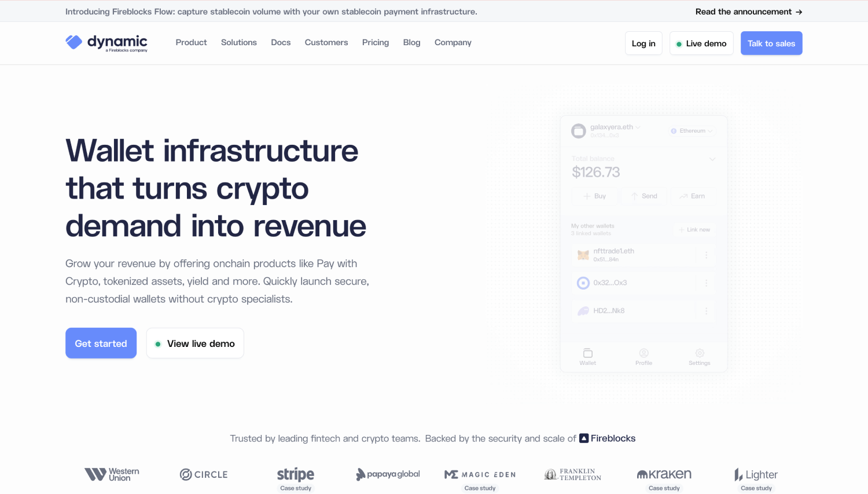
Task: Click the 'Grow your revenue' description paragraph
Action: 217,281
